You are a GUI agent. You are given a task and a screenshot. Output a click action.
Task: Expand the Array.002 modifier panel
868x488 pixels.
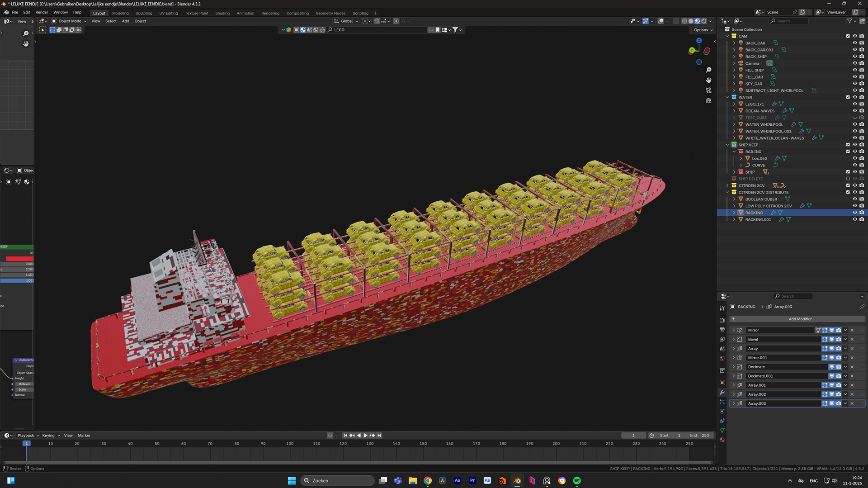pyautogui.click(x=734, y=394)
